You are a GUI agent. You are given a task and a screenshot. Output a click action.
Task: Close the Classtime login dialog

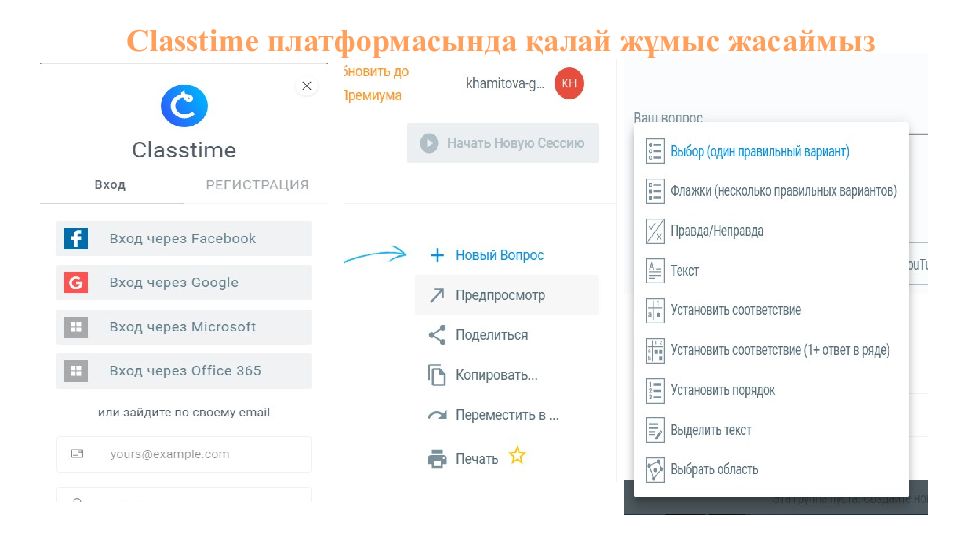pos(307,86)
